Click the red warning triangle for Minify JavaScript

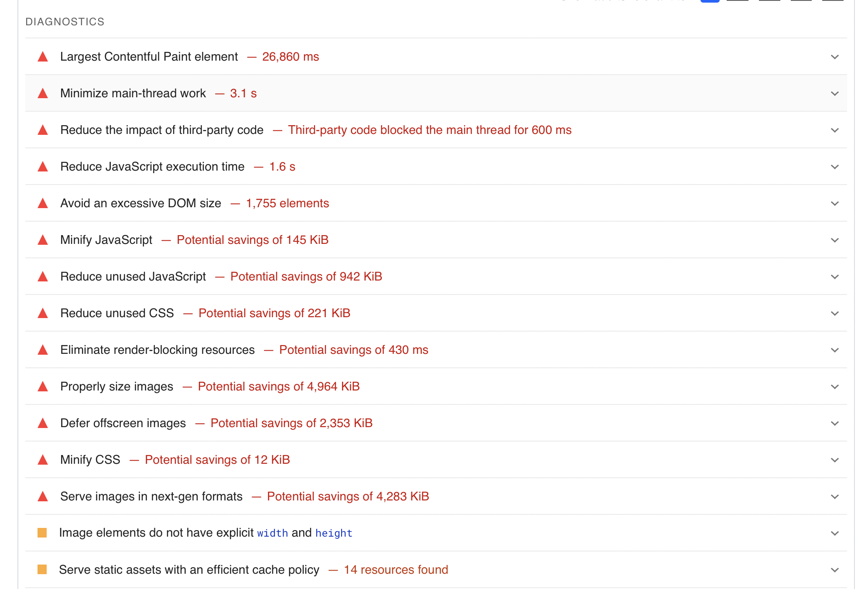click(x=43, y=240)
